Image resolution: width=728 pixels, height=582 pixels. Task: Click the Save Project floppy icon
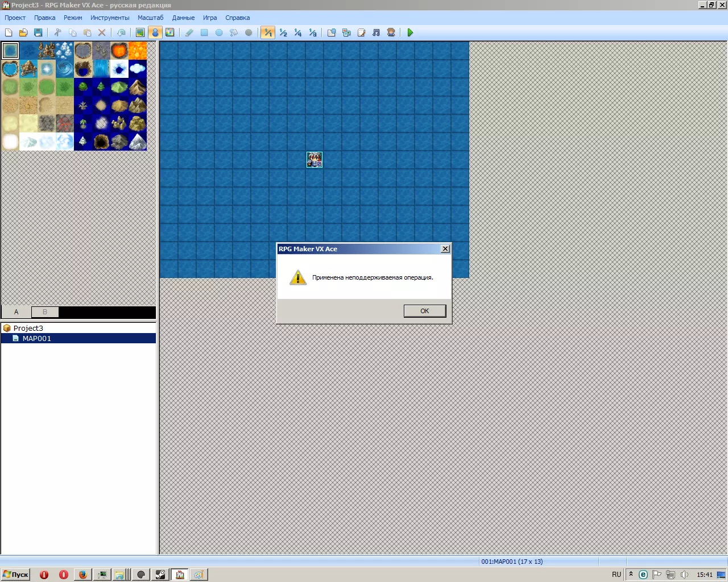click(38, 32)
